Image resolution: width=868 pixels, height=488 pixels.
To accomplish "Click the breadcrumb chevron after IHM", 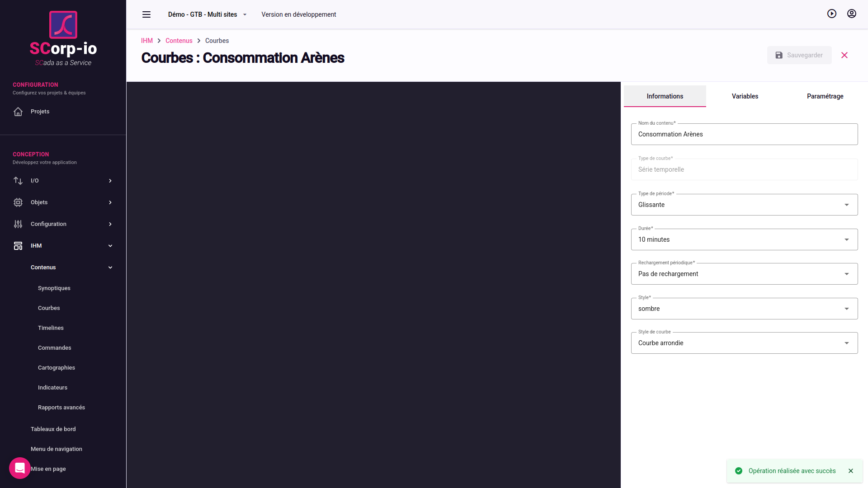I will (159, 41).
